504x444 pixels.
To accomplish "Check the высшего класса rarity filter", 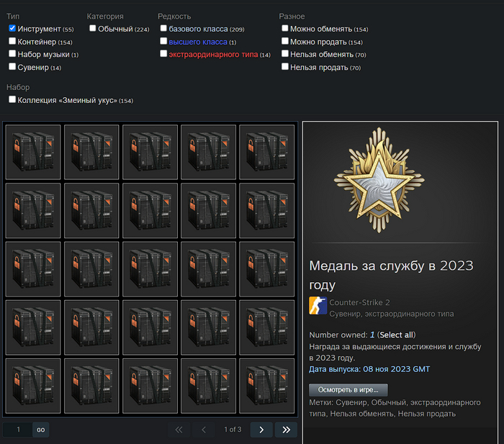I will (163, 41).
